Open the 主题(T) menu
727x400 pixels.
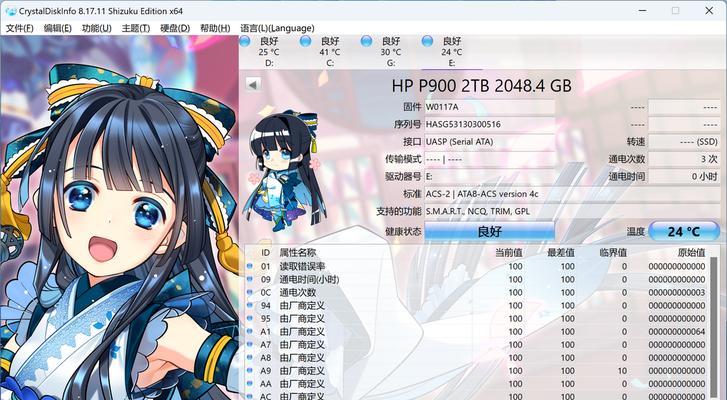(x=136, y=28)
